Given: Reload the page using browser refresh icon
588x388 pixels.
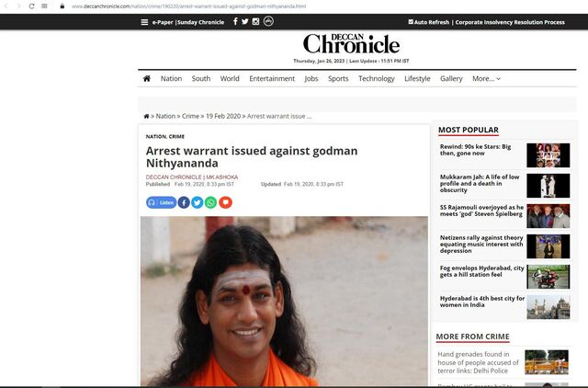Looking at the screenshot, I should pyautogui.click(x=31, y=6).
